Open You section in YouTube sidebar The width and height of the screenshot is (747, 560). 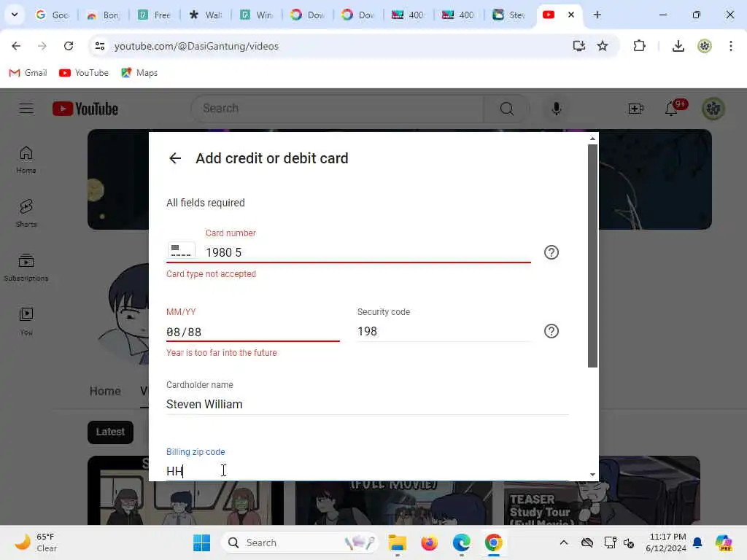coord(26,322)
